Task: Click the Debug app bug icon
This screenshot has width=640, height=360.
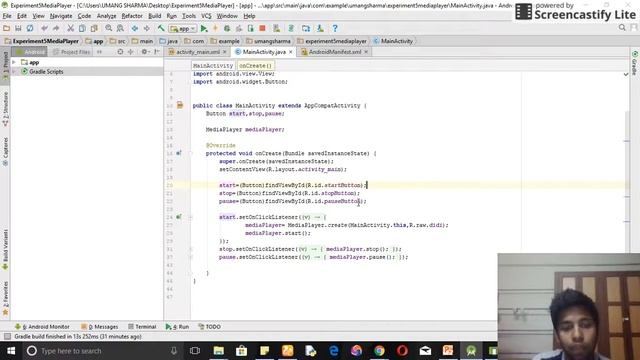Action: pos(227,29)
